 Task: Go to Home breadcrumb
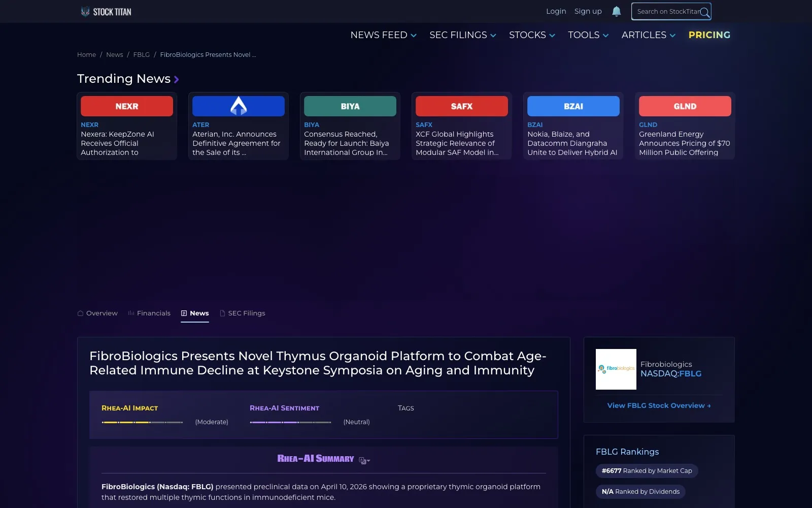87,55
